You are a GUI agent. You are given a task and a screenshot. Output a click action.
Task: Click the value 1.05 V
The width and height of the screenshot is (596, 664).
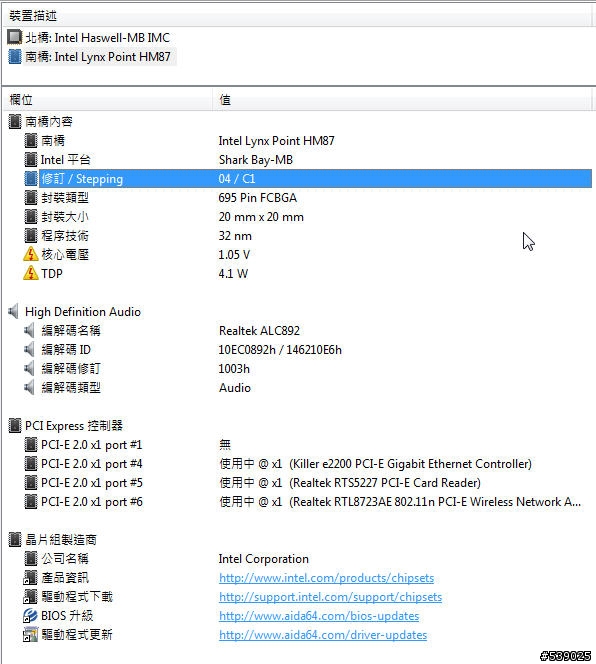coord(234,255)
